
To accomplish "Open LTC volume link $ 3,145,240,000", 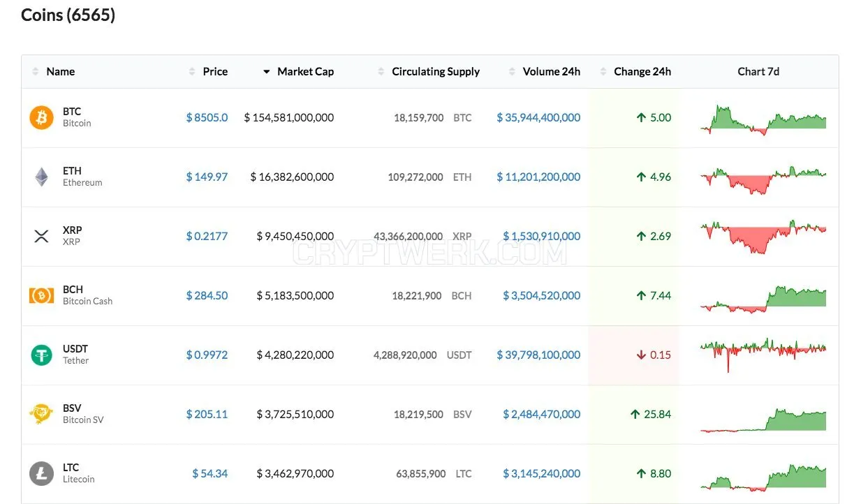I will tap(541, 473).
